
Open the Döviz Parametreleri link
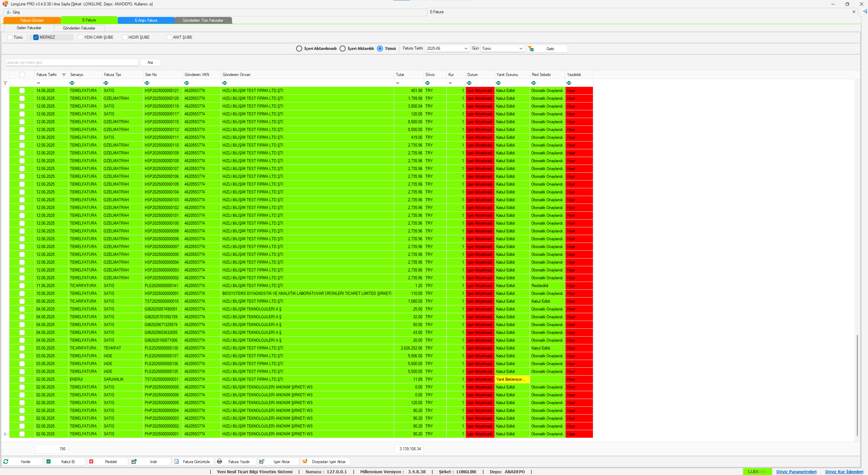pos(796,472)
